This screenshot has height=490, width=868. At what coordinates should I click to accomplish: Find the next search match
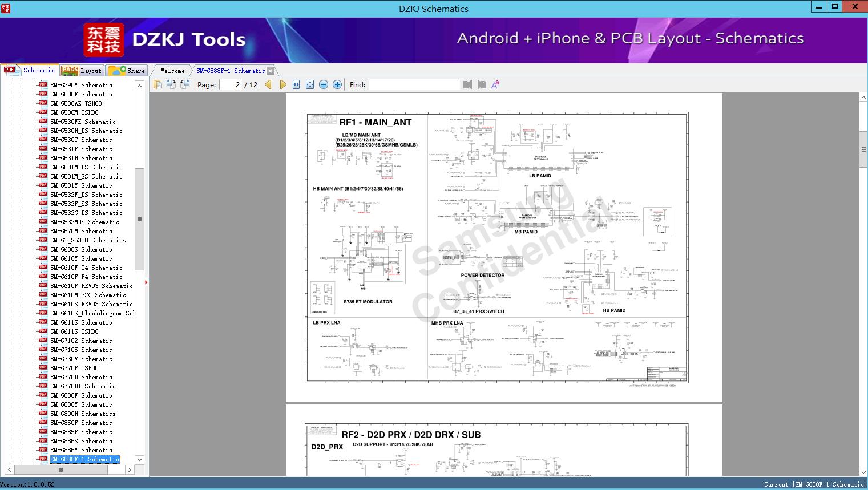pos(482,84)
